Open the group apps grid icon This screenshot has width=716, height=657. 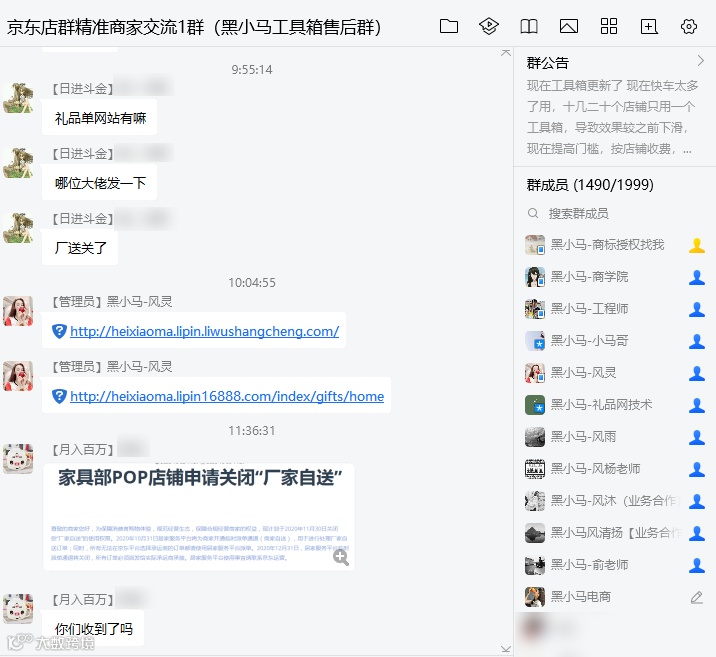609,26
